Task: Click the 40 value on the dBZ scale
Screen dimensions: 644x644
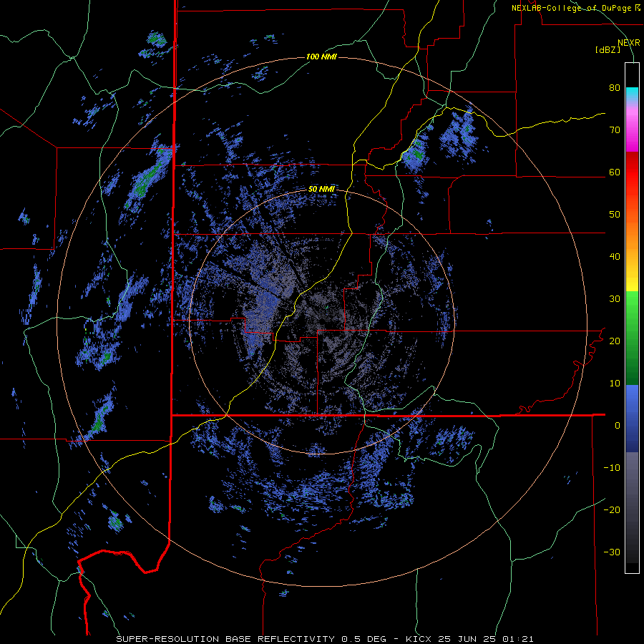Action: 615,257
